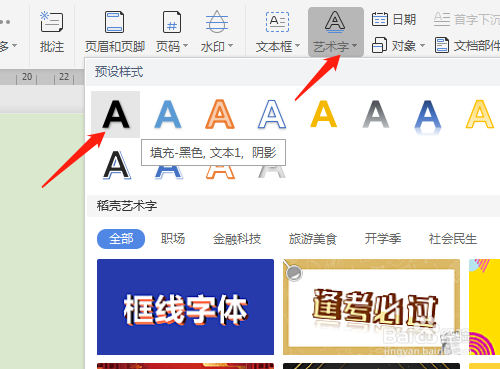Expand the 对象 dropdown arrow

coord(422,45)
